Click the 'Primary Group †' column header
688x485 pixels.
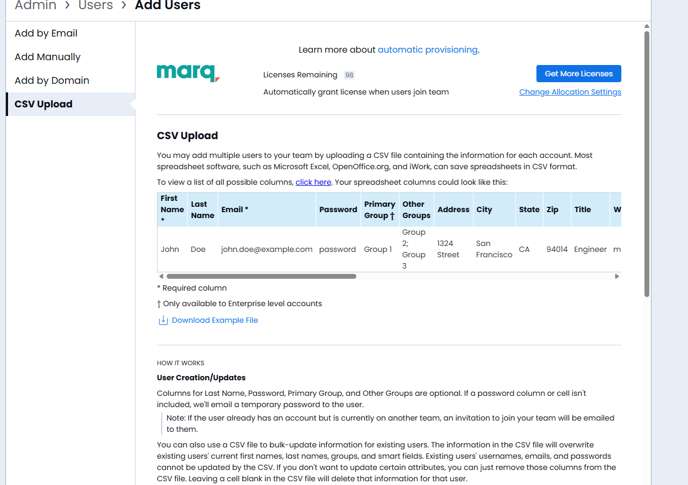[380, 209]
